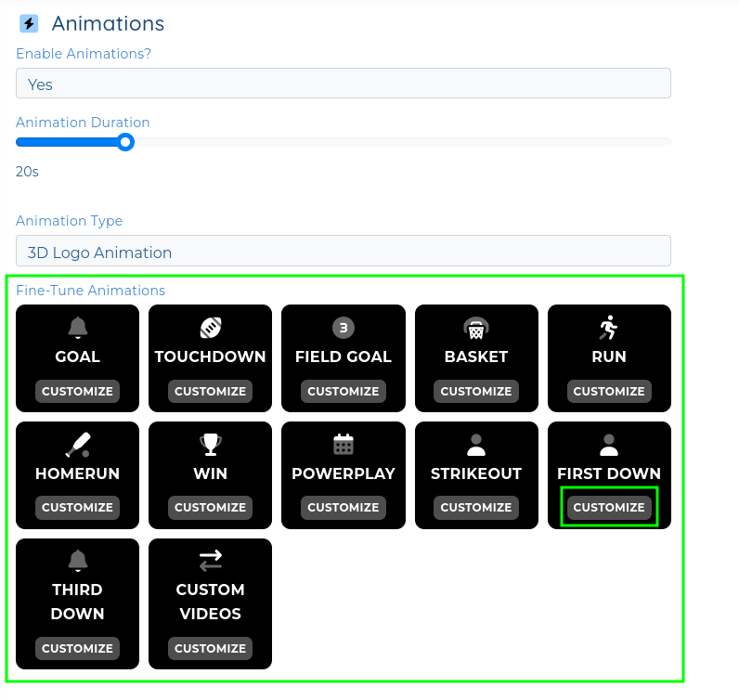Open the Enable Animations dropdown
739x700 pixels.
(x=343, y=84)
